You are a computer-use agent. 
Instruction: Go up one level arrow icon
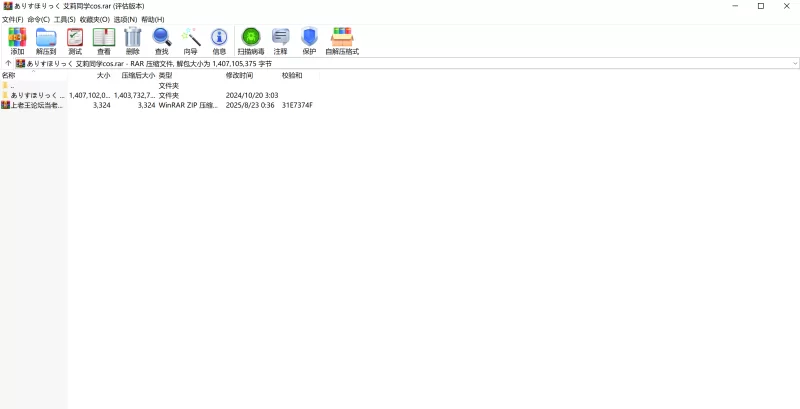point(8,64)
